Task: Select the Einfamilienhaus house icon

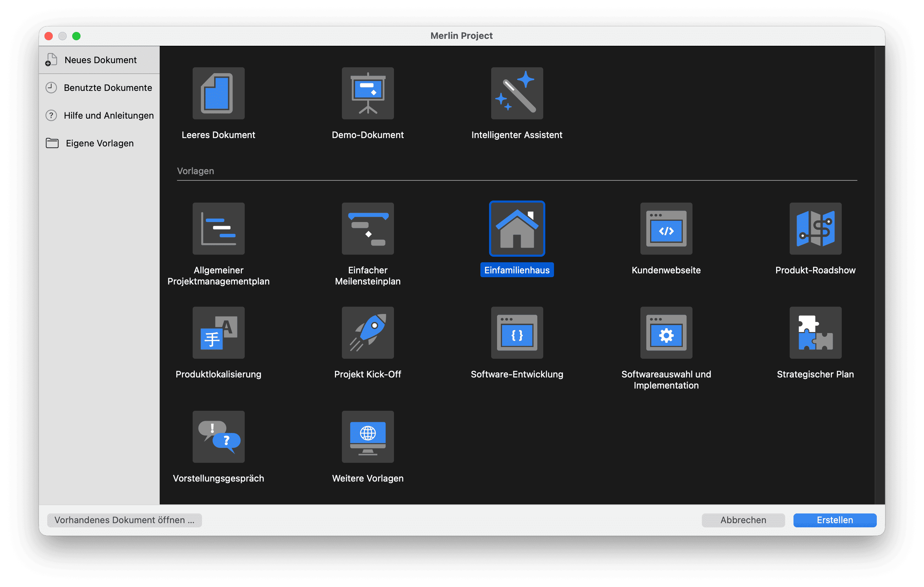Action: point(517,229)
